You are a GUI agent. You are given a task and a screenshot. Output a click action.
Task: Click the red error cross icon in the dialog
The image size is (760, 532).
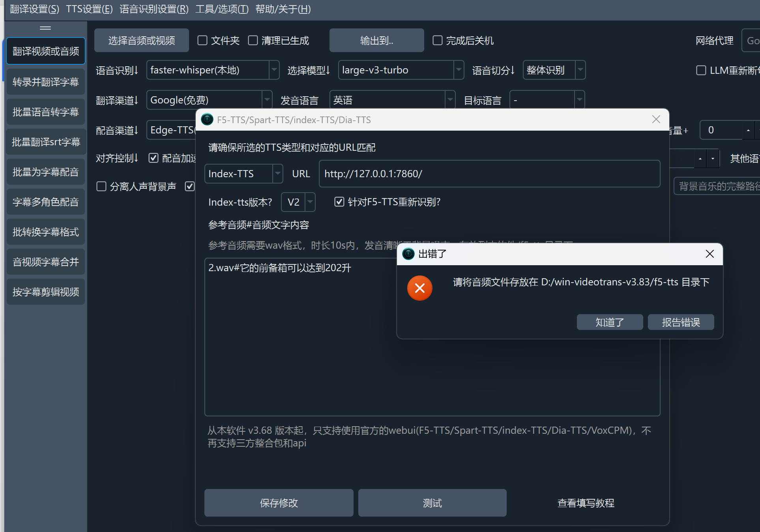tap(419, 288)
